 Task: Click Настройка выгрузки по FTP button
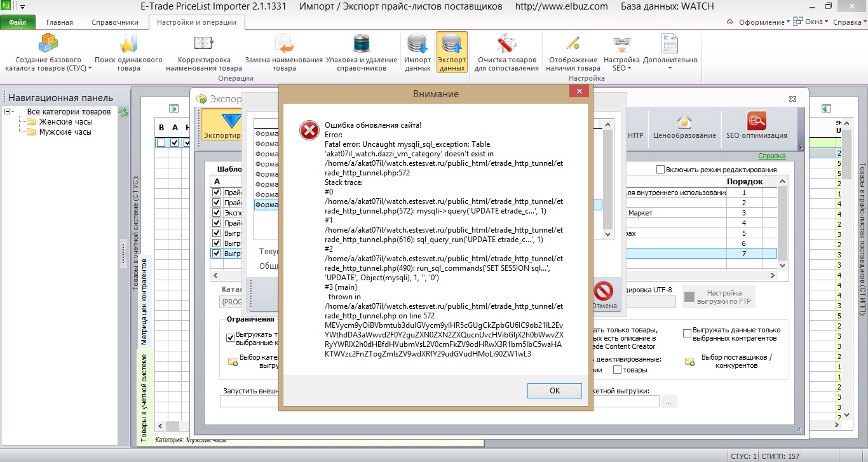click(x=719, y=297)
